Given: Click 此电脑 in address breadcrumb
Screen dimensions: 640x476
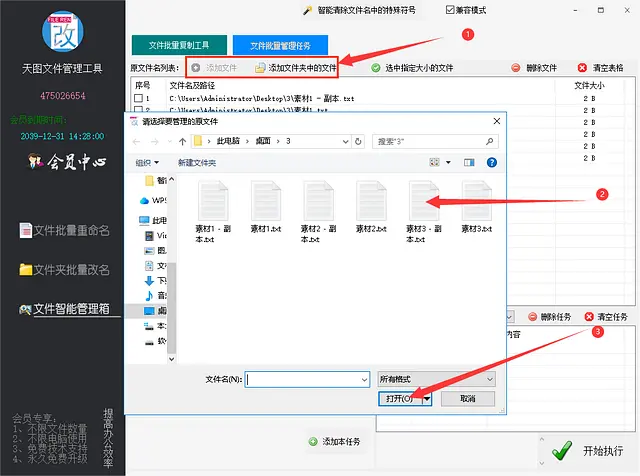Looking at the screenshot, I should pos(228,141).
